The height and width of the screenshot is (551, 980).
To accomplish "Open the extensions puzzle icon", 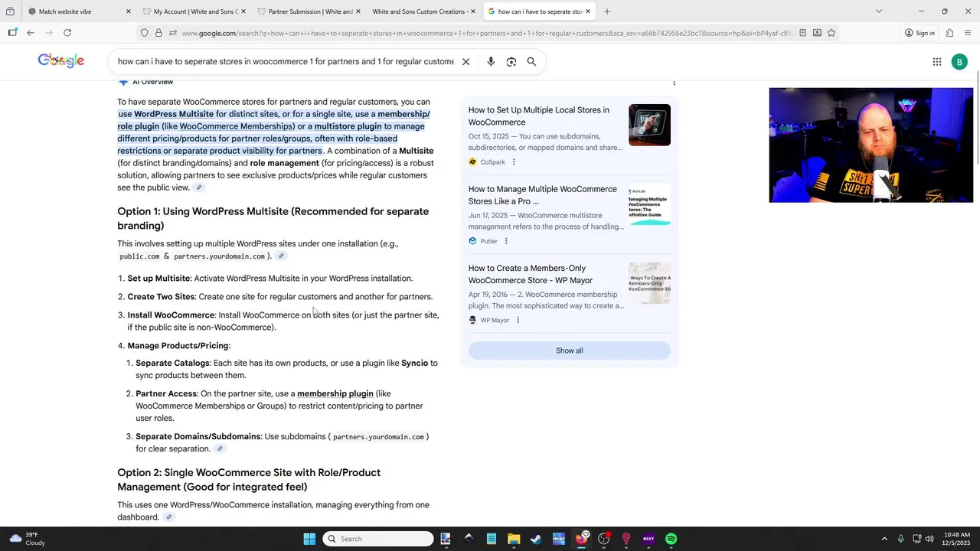I will click(x=949, y=33).
